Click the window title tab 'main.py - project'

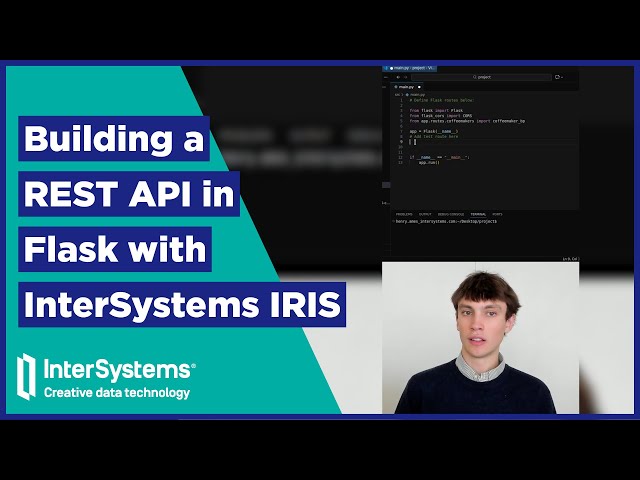pyautogui.click(x=411, y=68)
